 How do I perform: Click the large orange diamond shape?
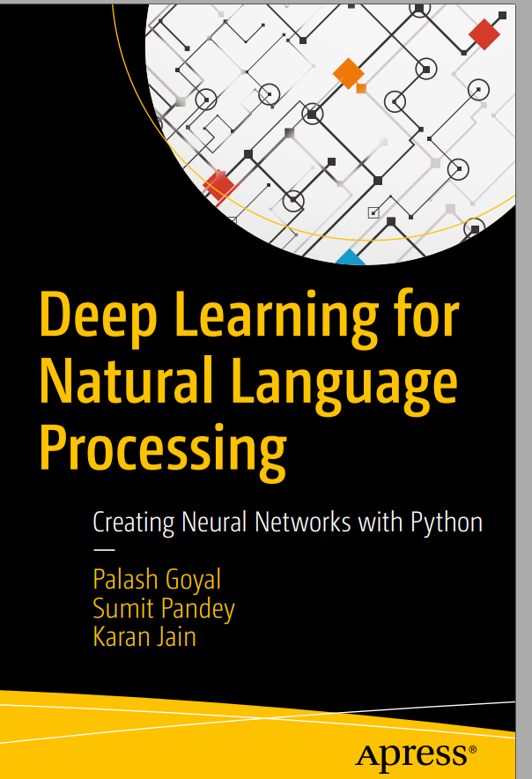(349, 74)
